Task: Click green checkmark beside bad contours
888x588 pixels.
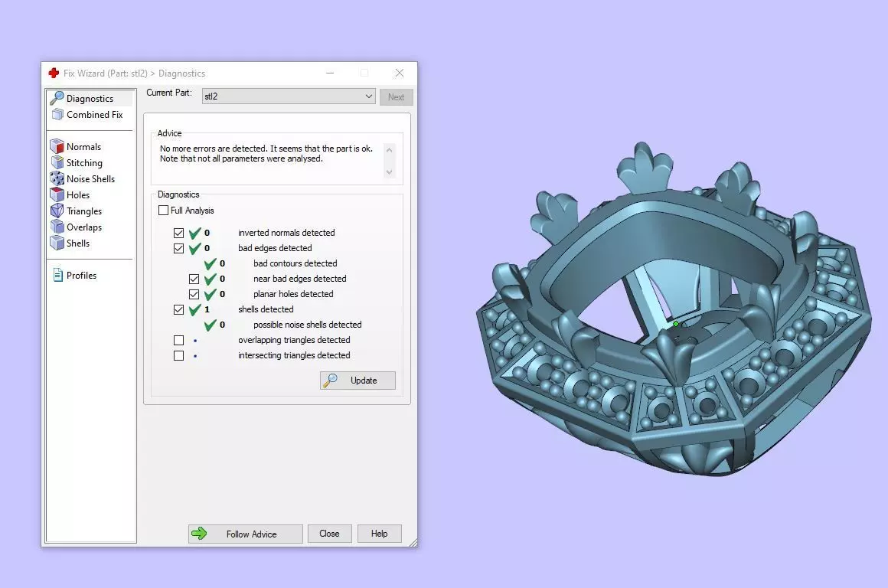Action: (210, 263)
